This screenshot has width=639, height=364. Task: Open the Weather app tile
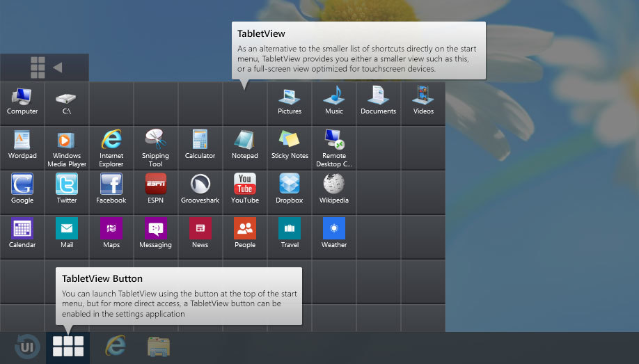coord(333,237)
